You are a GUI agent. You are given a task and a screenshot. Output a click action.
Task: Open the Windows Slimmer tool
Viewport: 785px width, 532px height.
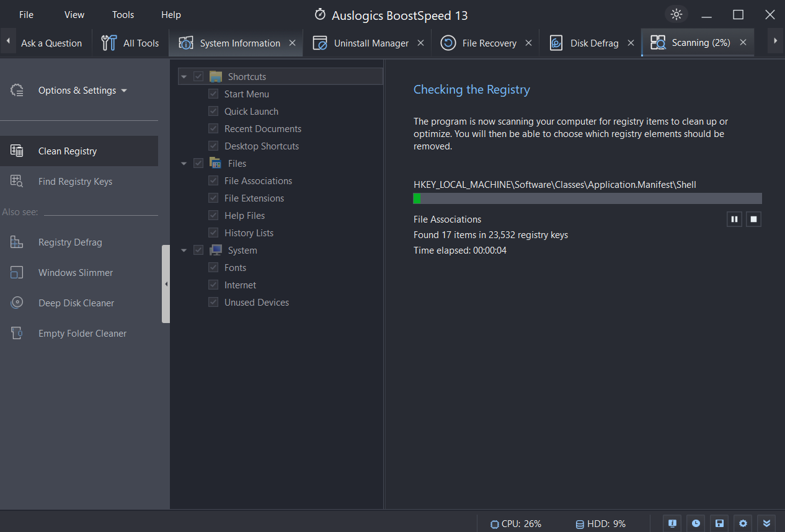click(x=76, y=272)
